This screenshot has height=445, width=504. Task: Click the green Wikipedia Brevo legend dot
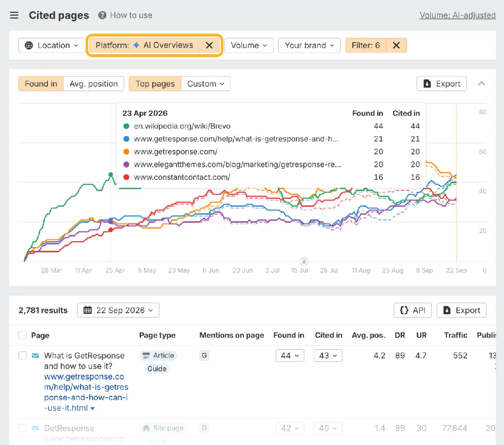(126, 126)
